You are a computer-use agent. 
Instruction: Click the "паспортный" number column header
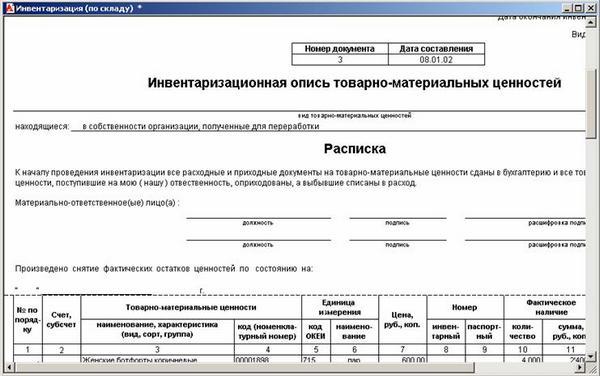(484, 331)
